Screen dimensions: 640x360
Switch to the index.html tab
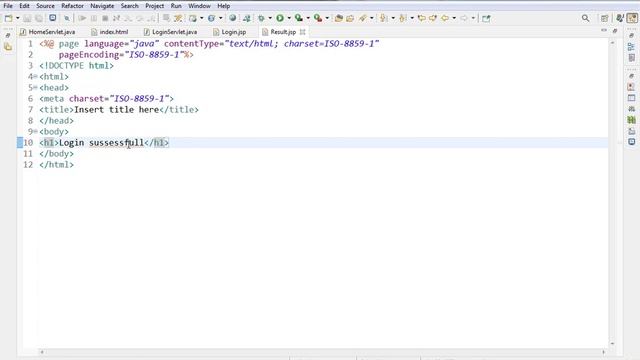tap(110, 32)
